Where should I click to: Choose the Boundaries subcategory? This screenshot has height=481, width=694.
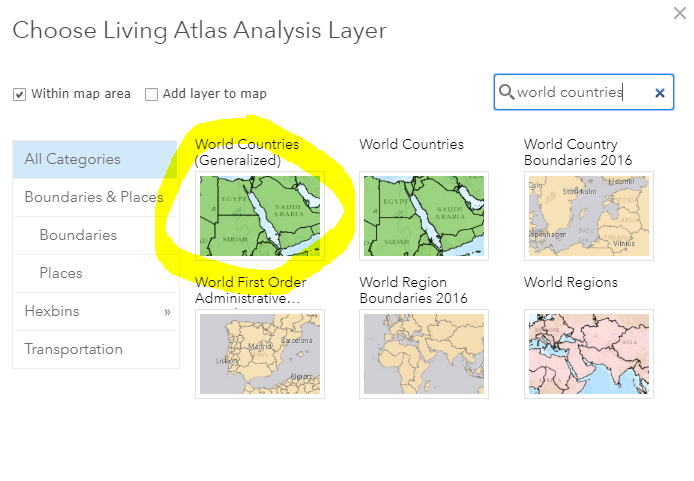pos(95,235)
